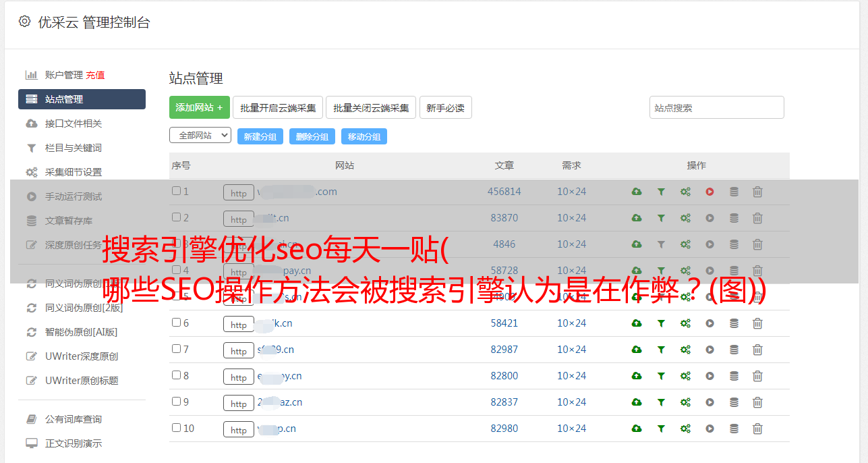Viewport: 868px width, 463px height.
Task: Click the funnel icon in the 82980 row
Action: pyautogui.click(x=661, y=429)
